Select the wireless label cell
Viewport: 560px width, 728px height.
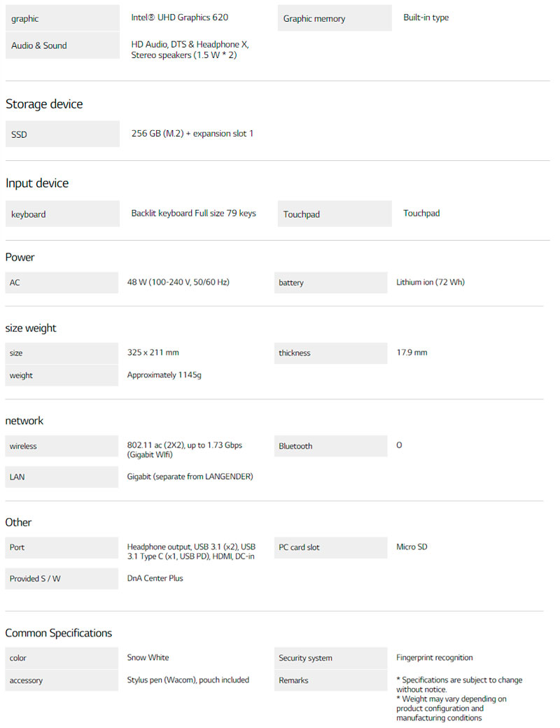point(62,446)
